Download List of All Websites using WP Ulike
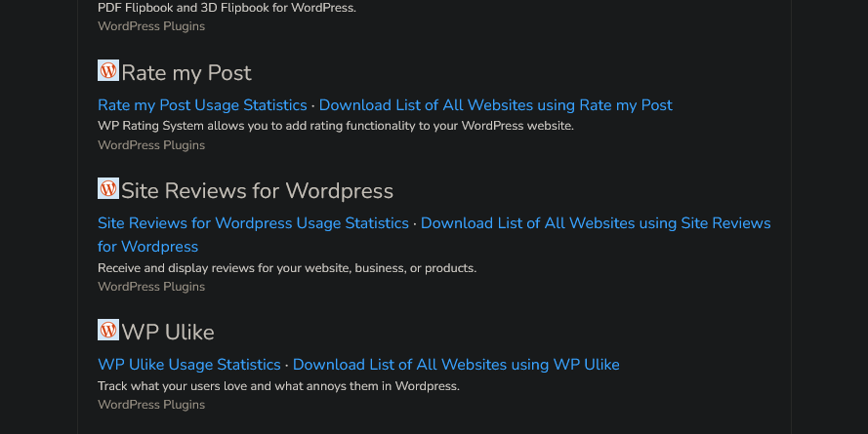Viewport: 868px width, 434px height. 456,365
